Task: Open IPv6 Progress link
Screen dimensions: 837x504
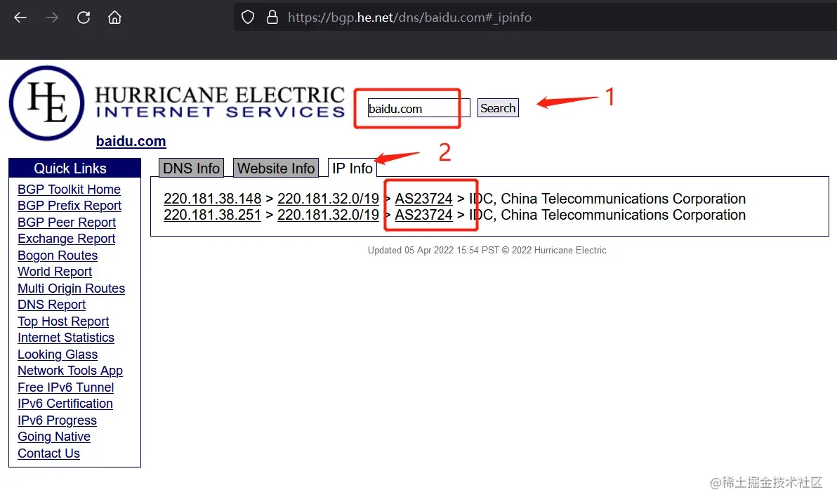Action: [x=57, y=420]
